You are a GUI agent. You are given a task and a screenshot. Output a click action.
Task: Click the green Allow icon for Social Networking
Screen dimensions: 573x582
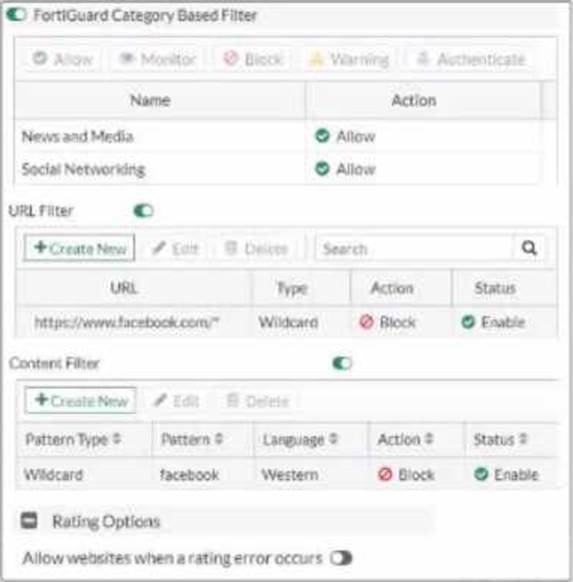322,169
